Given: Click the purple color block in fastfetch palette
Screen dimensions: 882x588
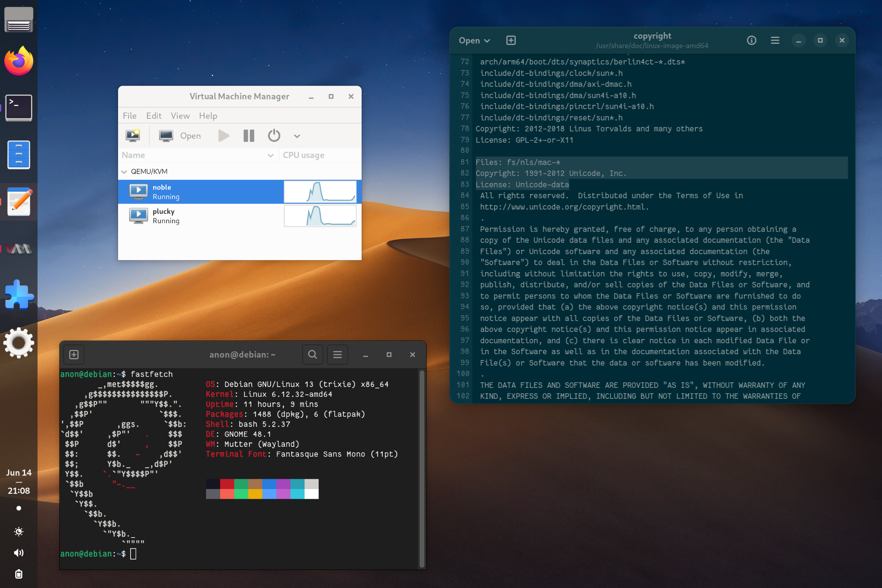Looking at the screenshot, I should pos(283,484).
